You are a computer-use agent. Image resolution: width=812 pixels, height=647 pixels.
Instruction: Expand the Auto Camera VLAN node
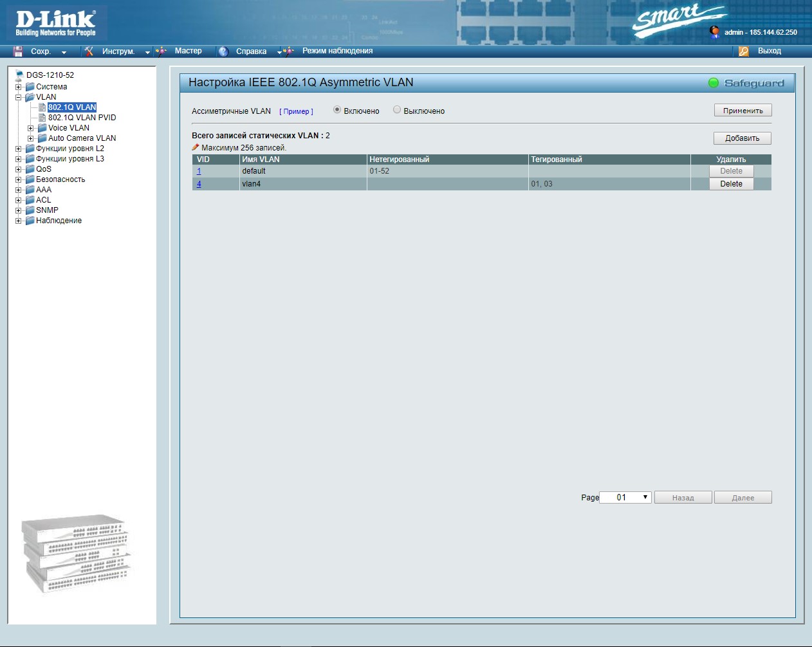[30, 138]
